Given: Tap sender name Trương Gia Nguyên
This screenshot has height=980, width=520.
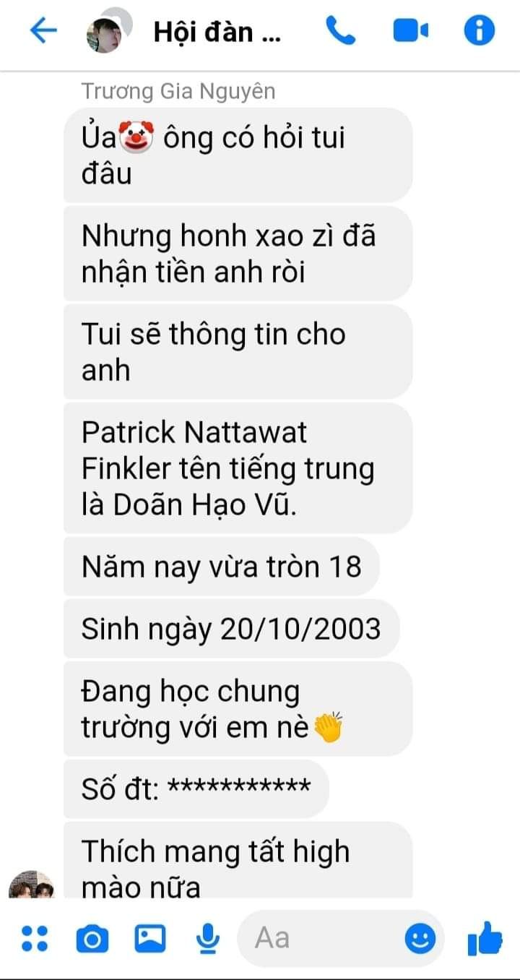Looking at the screenshot, I should click(178, 92).
